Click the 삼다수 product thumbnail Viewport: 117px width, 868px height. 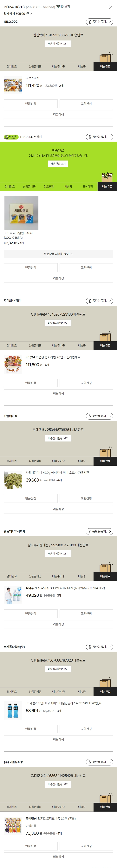pos(13,595)
